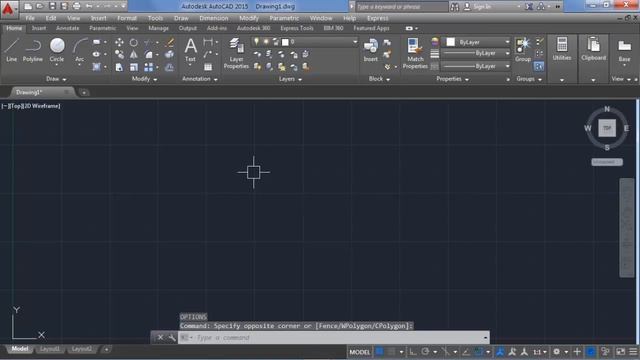Click the Linear Dimension tool icon
Screen dimensions: 640x360
click(208, 42)
